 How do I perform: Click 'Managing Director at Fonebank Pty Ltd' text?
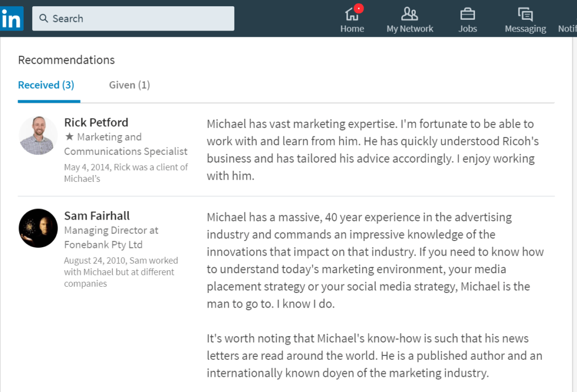point(111,238)
